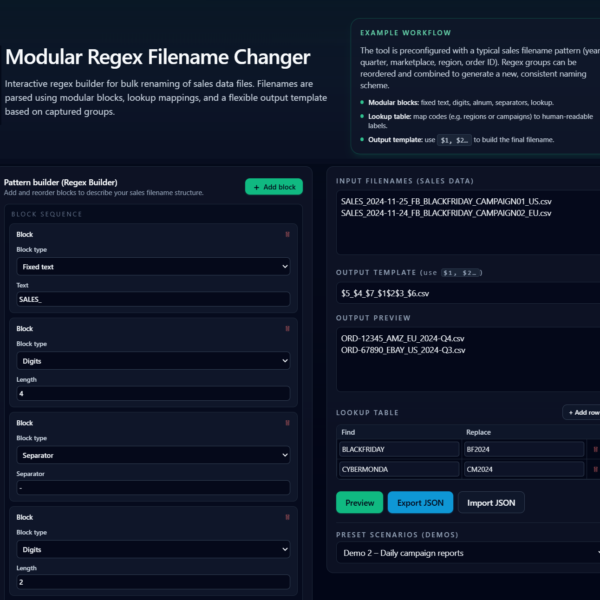
Task: Click the green Add block button
Action: click(x=273, y=187)
